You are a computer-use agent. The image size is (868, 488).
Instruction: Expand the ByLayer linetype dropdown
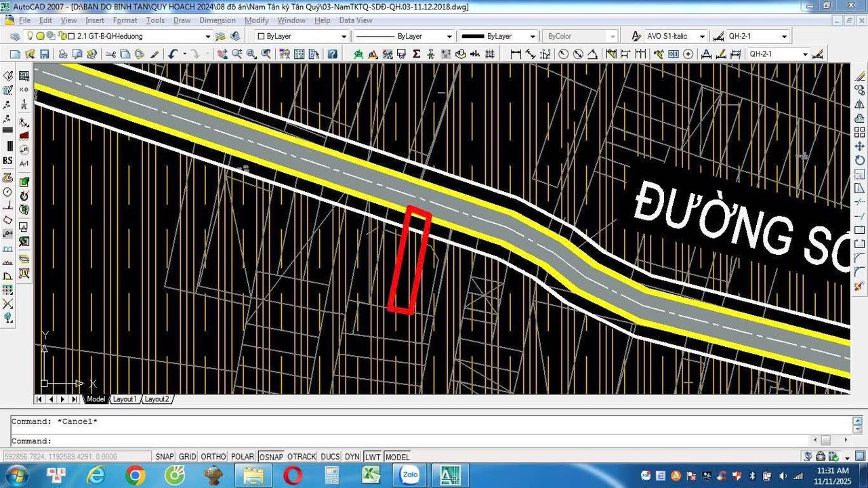point(449,37)
